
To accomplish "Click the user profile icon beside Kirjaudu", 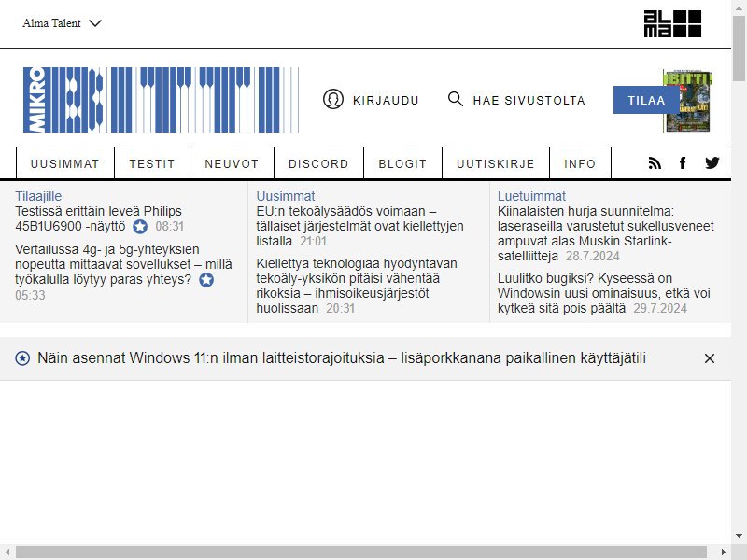I will (x=333, y=100).
